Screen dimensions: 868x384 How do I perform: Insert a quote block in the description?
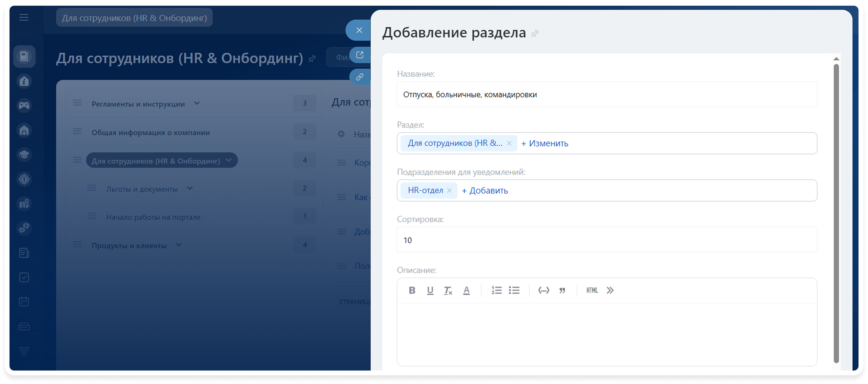[562, 290]
